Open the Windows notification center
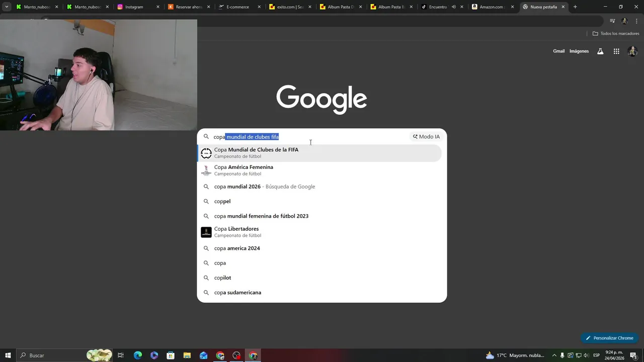Image resolution: width=644 pixels, height=362 pixels. pos(634,355)
